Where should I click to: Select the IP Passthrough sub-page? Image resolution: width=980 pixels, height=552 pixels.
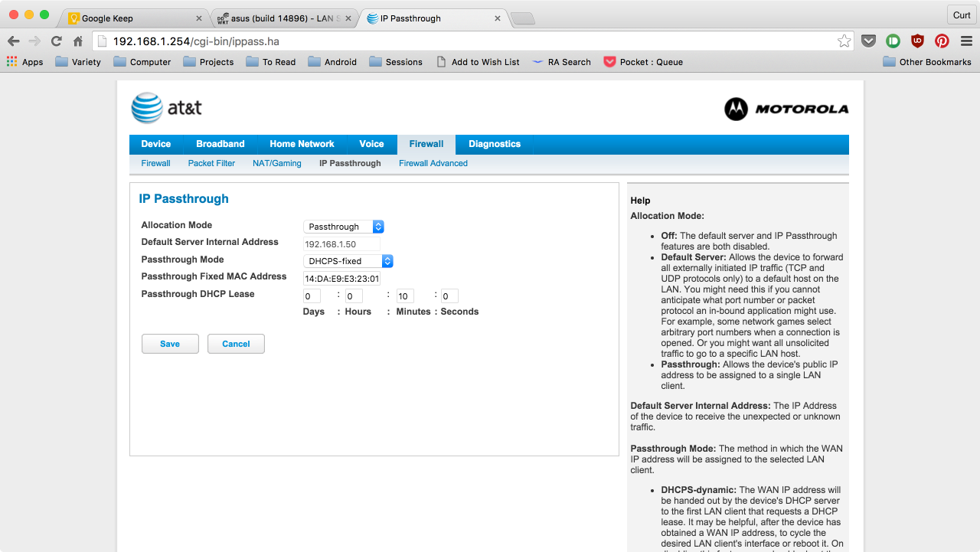(x=350, y=163)
